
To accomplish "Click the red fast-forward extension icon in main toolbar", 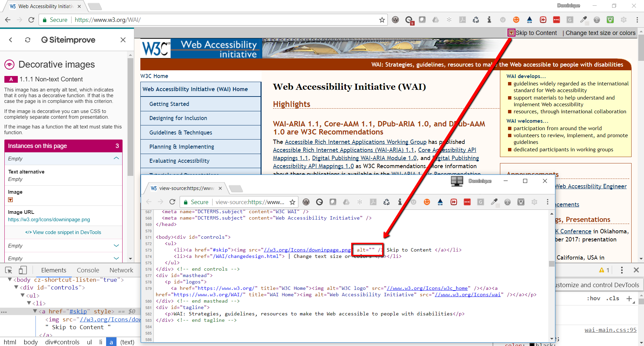I will [x=543, y=20].
